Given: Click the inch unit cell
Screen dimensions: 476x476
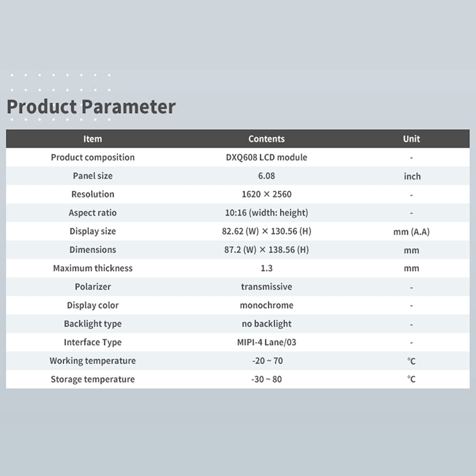Looking at the screenshot, I should [412, 176].
